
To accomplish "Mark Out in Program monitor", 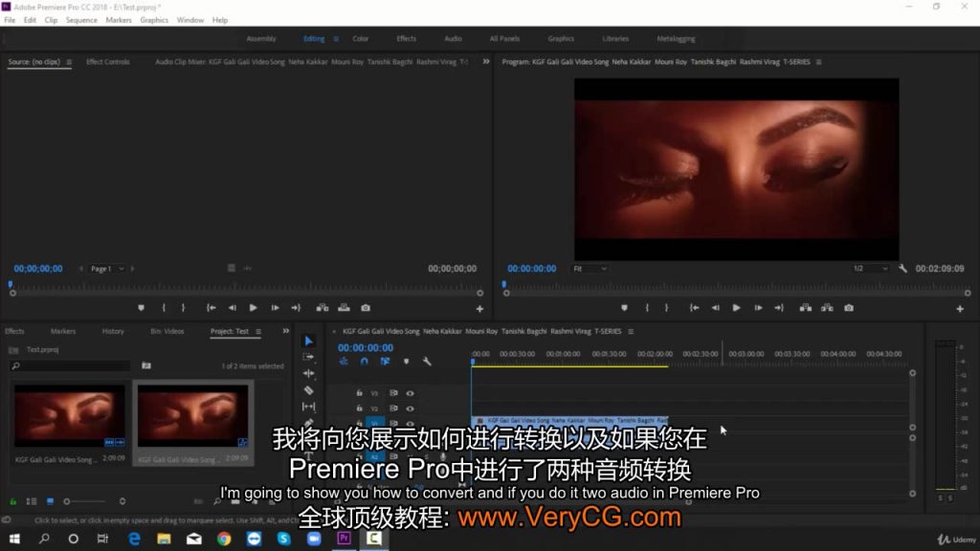I will (x=666, y=308).
